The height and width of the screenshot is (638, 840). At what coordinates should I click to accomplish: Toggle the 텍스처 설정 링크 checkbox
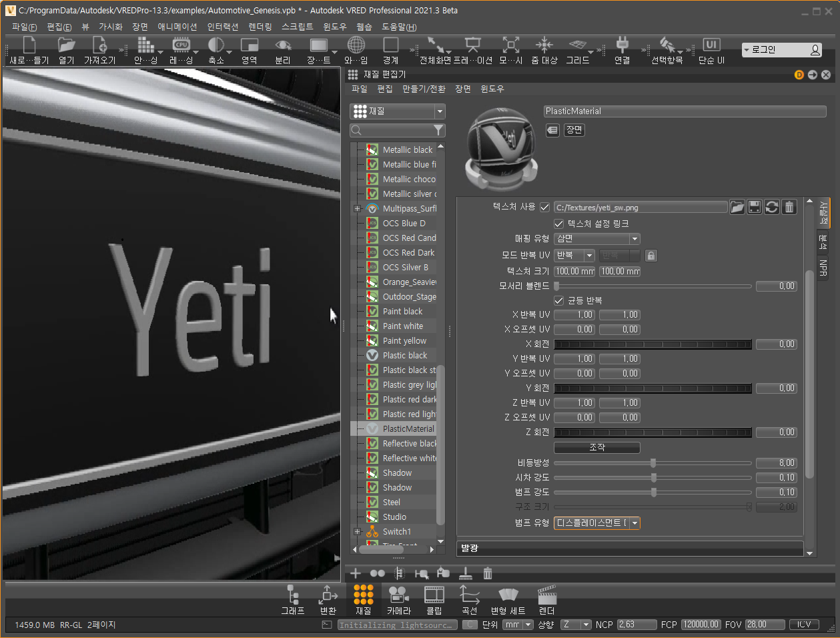click(559, 224)
